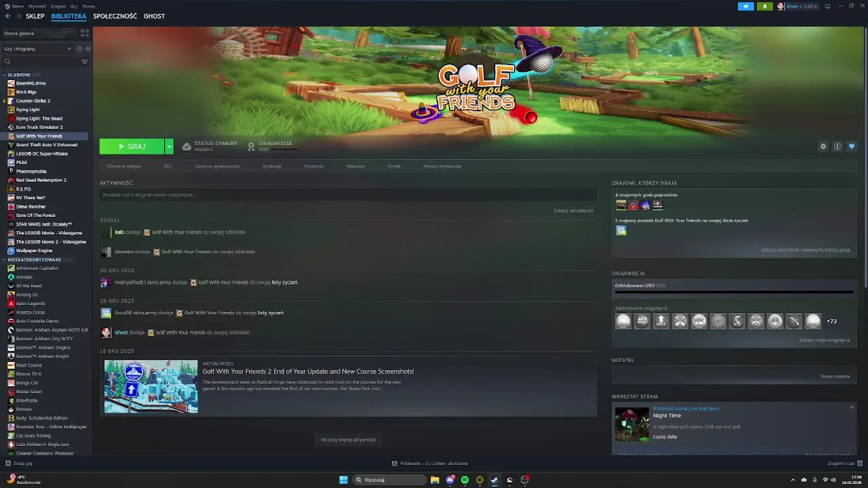Click the cloud status icon
Image resolution: width=868 pixels, height=488 pixels.
[186, 146]
